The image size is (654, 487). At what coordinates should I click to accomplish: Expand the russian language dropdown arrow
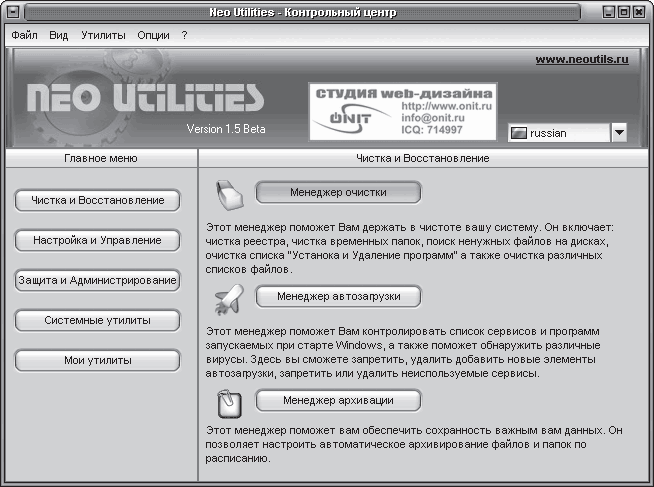618,132
